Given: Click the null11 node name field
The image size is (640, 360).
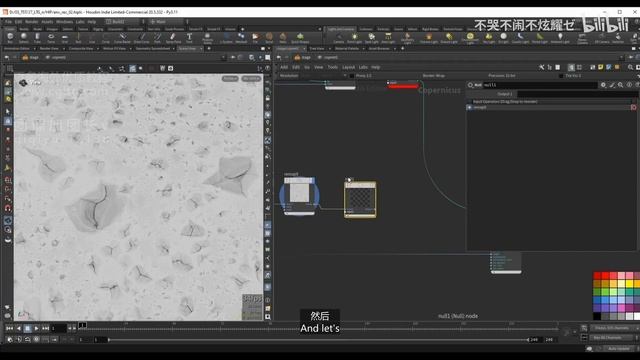Looking at the screenshot, I should 540,85.
